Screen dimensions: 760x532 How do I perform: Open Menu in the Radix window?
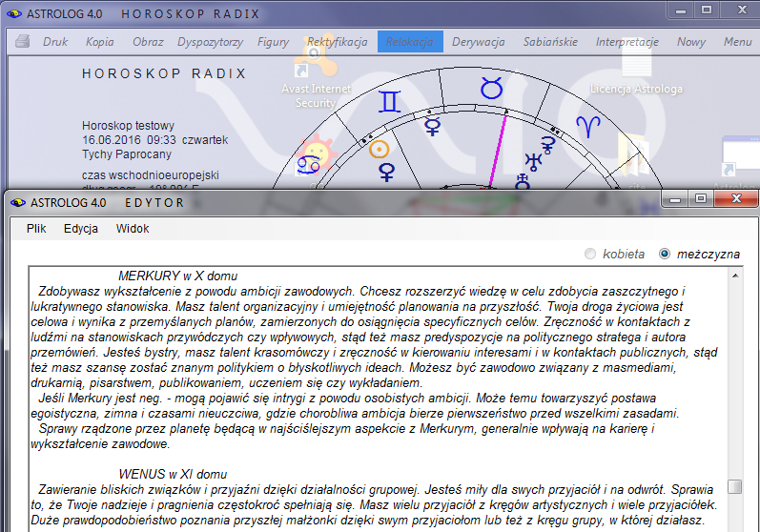(738, 42)
